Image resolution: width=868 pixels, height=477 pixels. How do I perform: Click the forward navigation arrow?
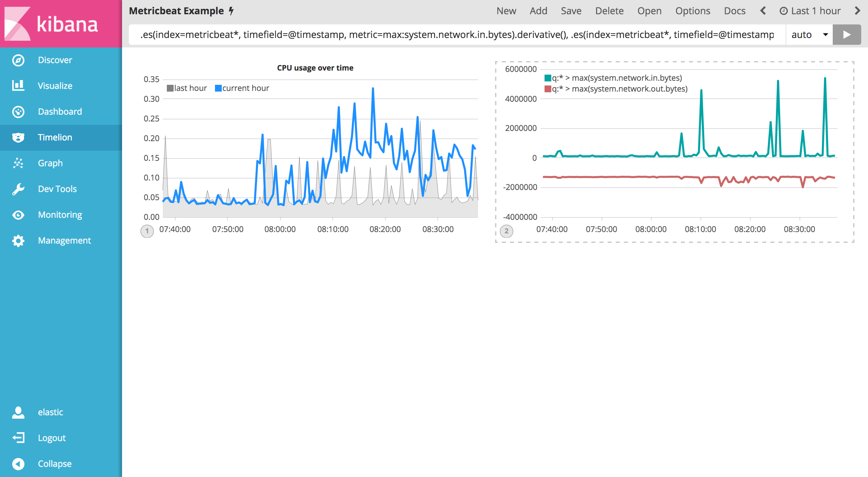pyautogui.click(x=859, y=11)
